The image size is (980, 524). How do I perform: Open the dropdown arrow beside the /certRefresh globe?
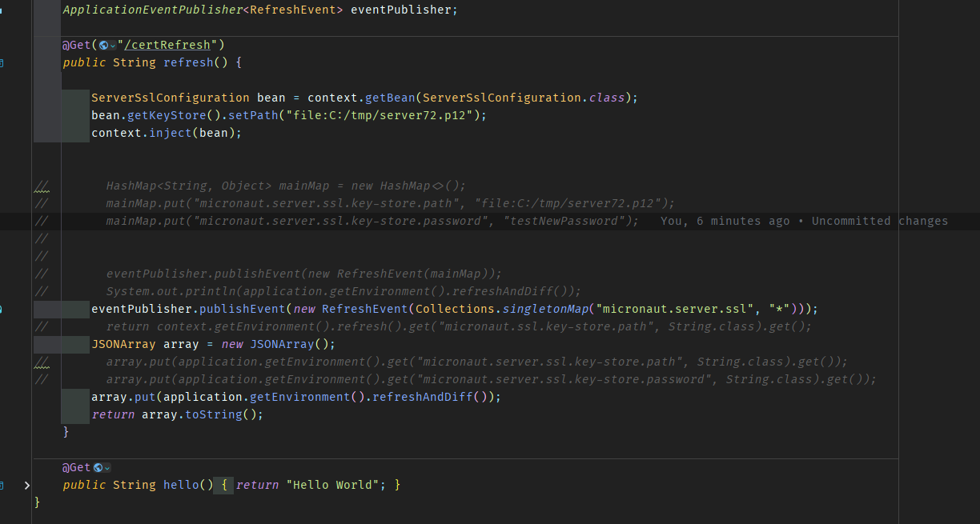pos(113,46)
